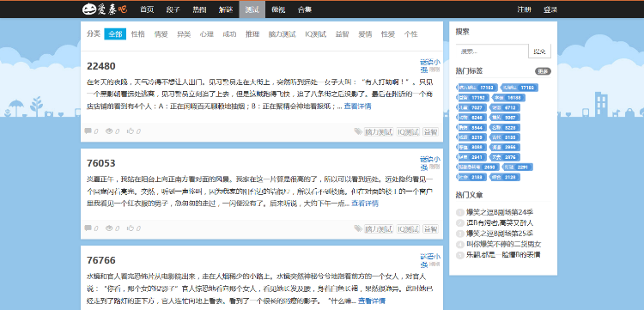Open the 段子 section in the nav
The image size is (644, 310).
coord(173,9)
